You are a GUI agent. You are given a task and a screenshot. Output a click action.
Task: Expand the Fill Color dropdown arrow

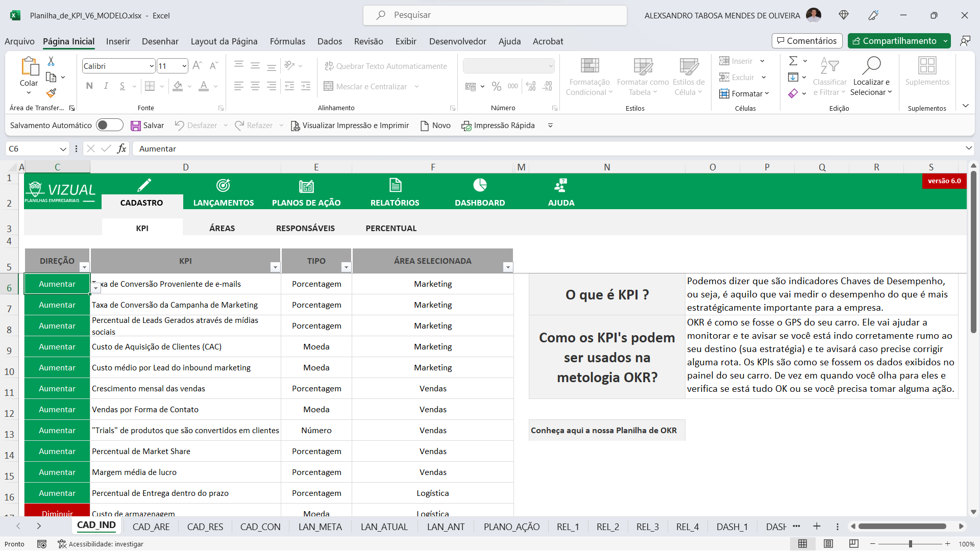[x=189, y=86]
